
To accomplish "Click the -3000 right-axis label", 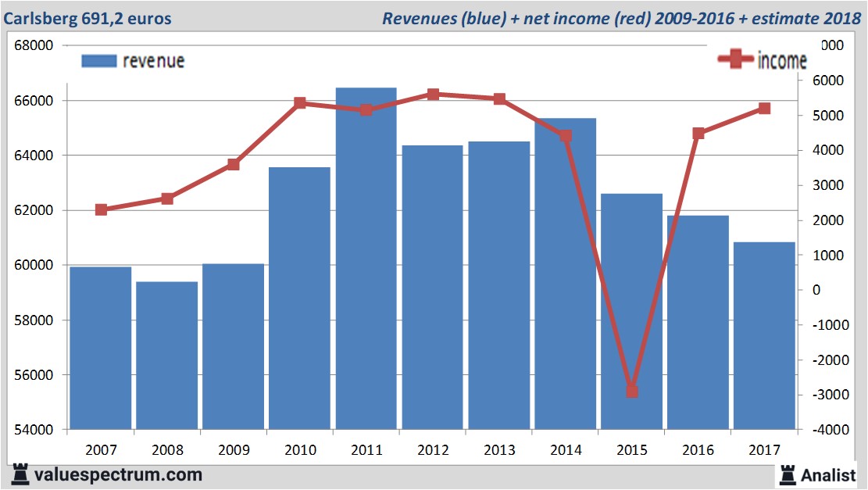I will pyautogui.click(x=830, y=395).
